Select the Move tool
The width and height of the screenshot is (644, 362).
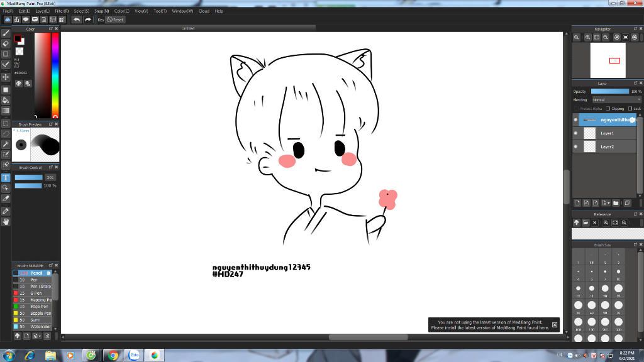6,77
